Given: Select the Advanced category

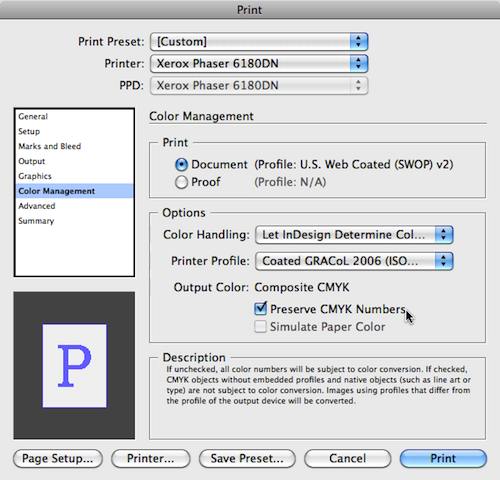Looking at the screenshot, I should click(74, 206).
